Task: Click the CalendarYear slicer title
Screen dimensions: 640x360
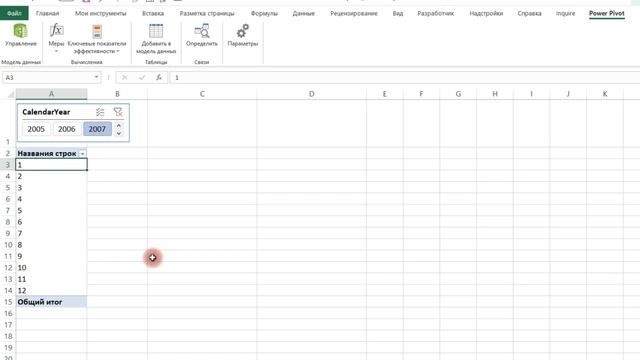Action: (46, 112)
